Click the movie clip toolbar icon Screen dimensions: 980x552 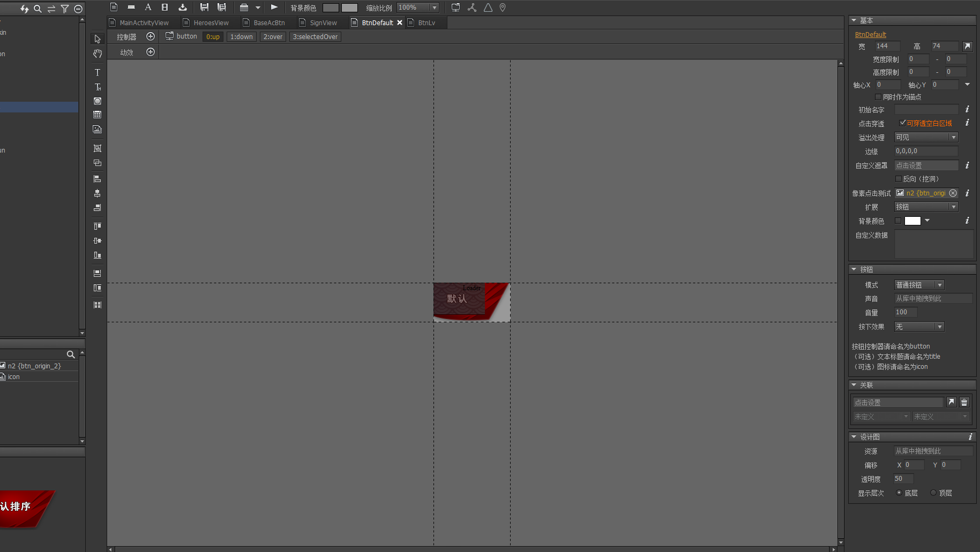pos(165,7)
